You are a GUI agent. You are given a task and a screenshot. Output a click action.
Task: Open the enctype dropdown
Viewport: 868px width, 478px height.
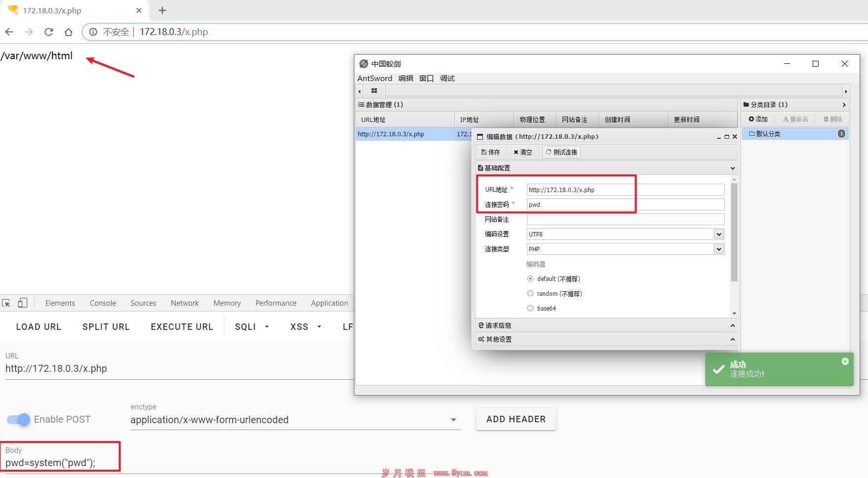coord(296,420)
